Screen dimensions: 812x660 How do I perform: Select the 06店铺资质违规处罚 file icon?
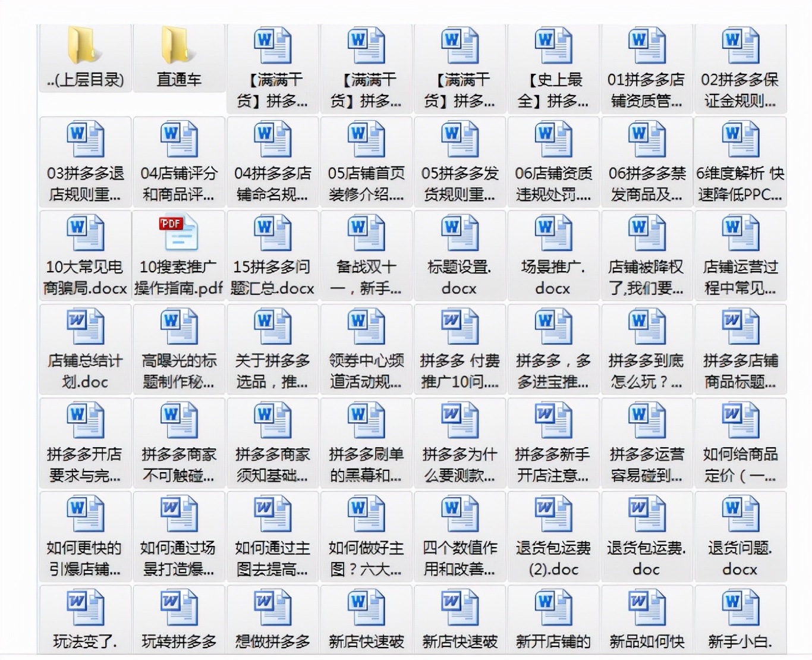553,139
